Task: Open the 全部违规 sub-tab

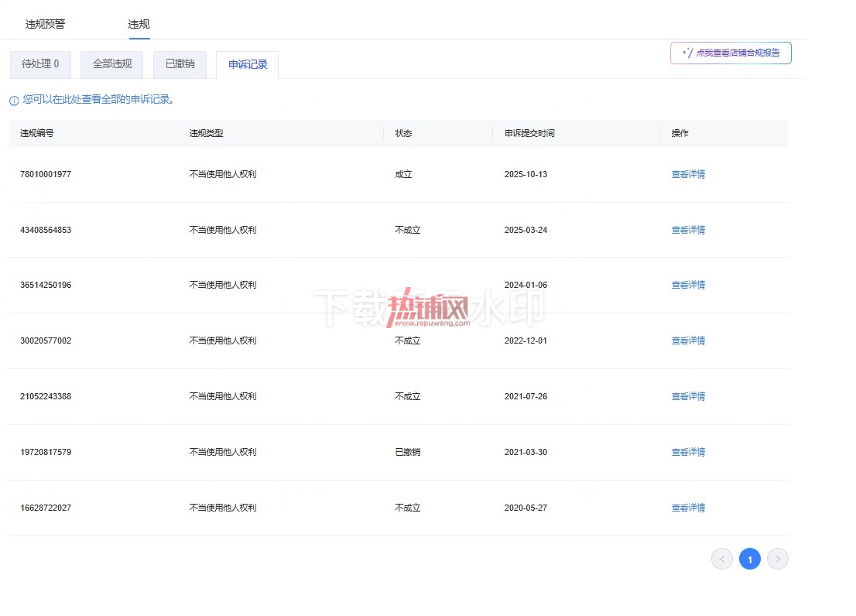Action: (x=112, y=64)
